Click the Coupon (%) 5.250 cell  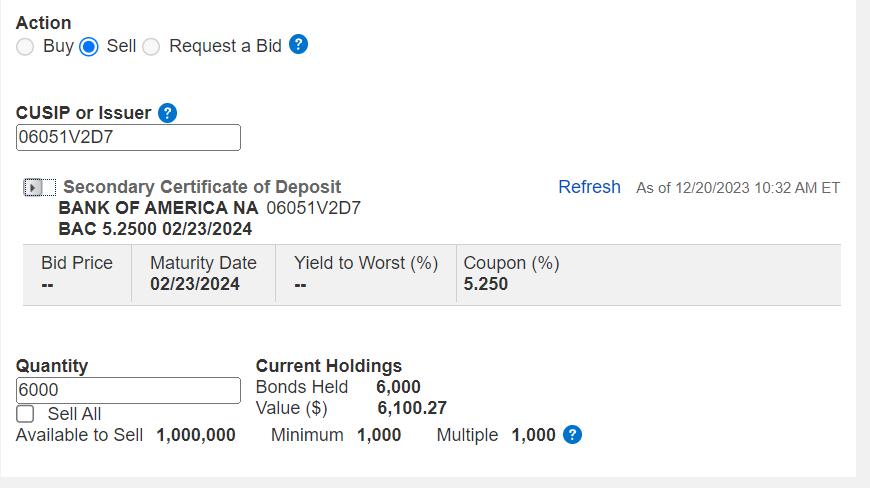click(x=648, y=273)
